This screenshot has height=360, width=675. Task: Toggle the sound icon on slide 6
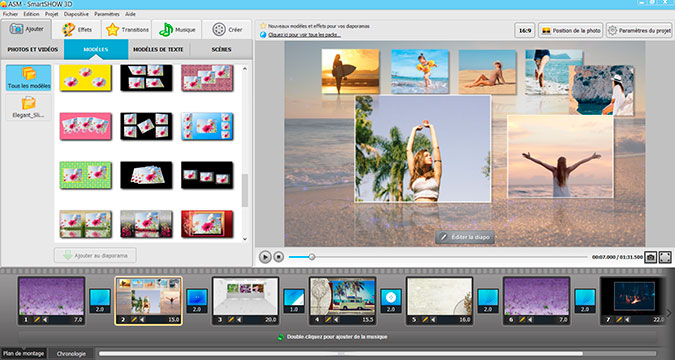coord(531,320)
